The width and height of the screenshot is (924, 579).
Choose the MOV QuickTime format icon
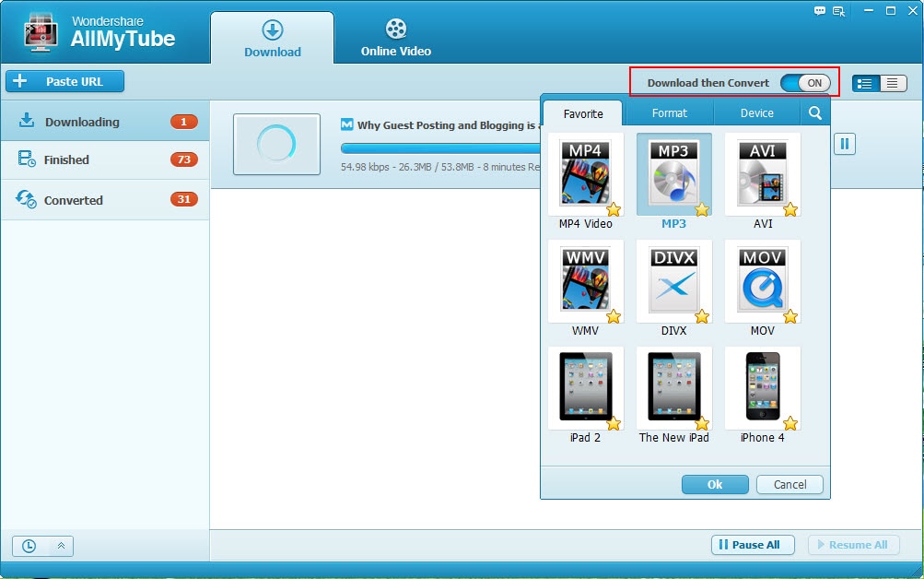[x=762, y=281]
